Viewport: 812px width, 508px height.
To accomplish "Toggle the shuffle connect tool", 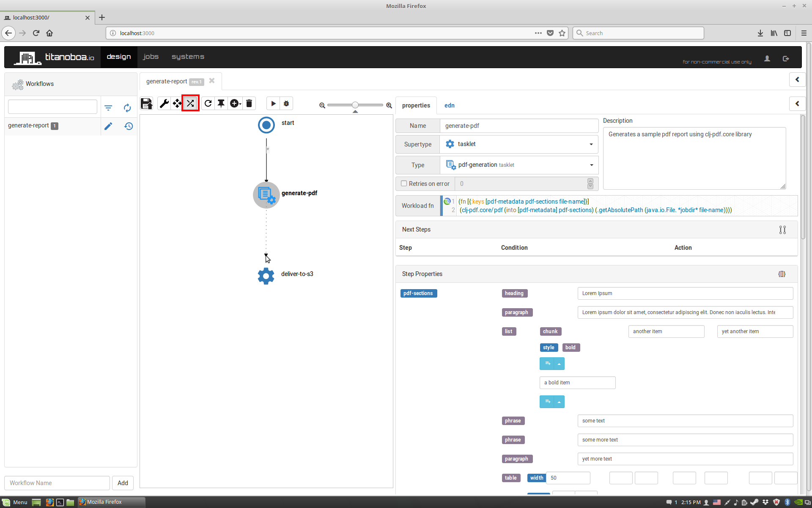I will 190,103.
